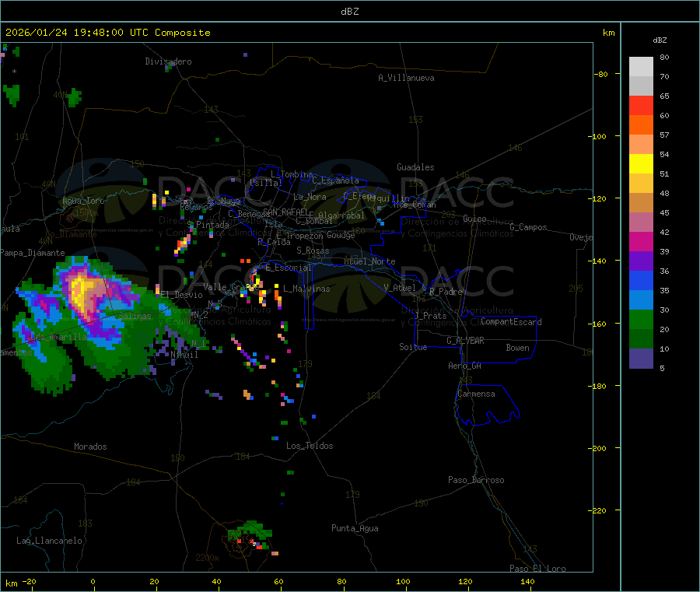Click the Punta_Agua place label
700x592 pixels.
pyautogui.click(x=355, y=528)
